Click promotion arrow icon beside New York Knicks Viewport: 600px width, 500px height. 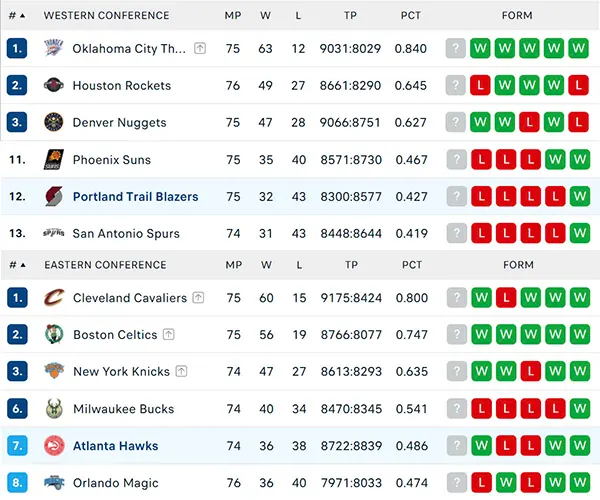pos(181,371)
